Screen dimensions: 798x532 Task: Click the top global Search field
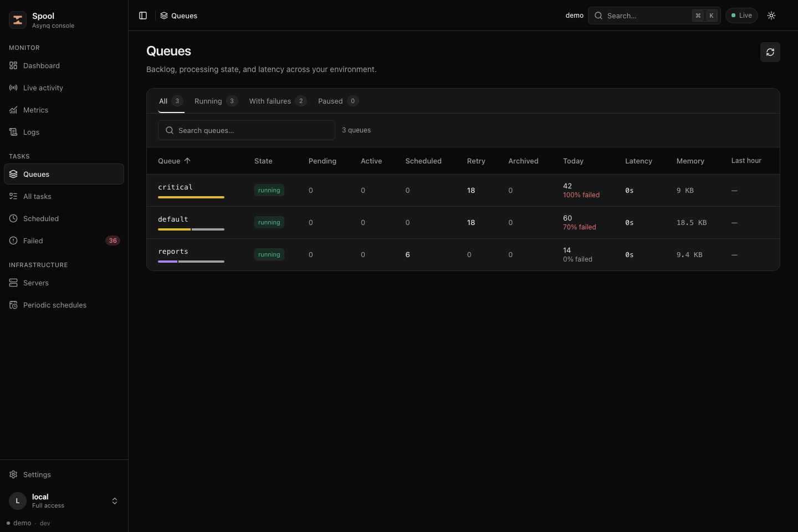coord(654,16)
